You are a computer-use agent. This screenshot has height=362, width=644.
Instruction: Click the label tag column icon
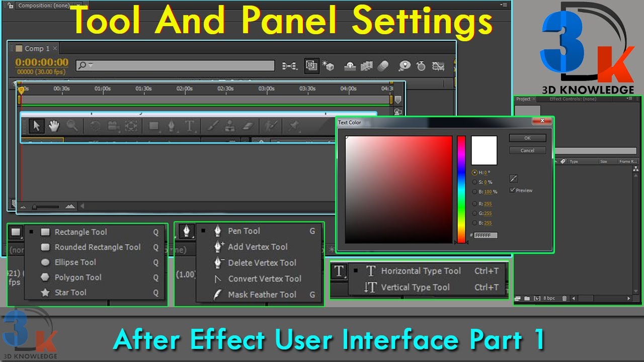(563, 161)
